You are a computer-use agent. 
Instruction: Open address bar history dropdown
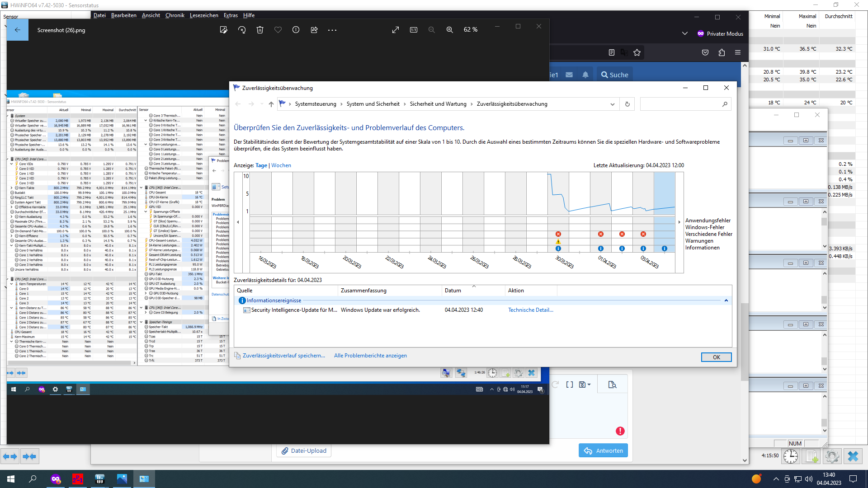click(613, 104)
